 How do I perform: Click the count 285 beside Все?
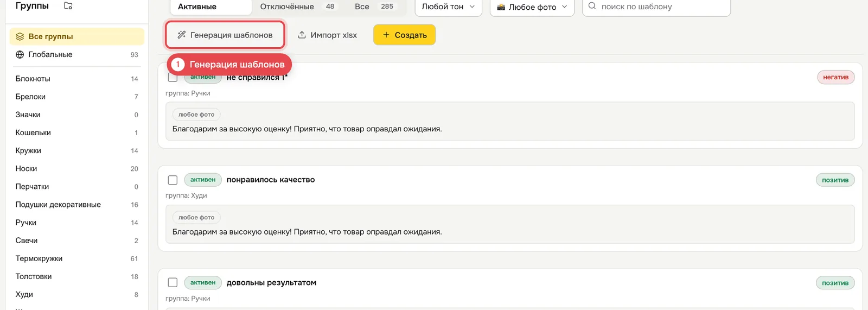click(387, 7)
